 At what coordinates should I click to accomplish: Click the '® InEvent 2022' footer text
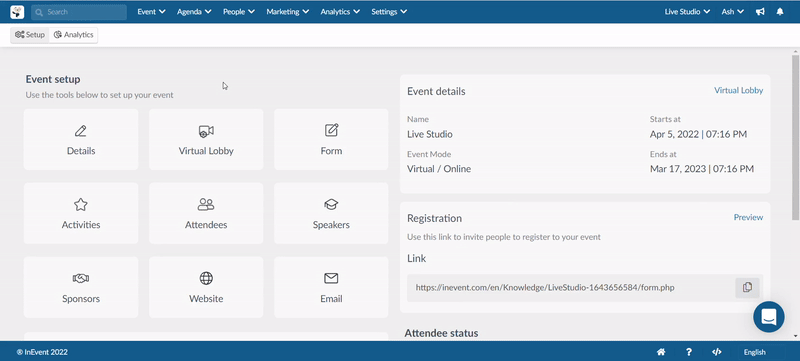42,352
